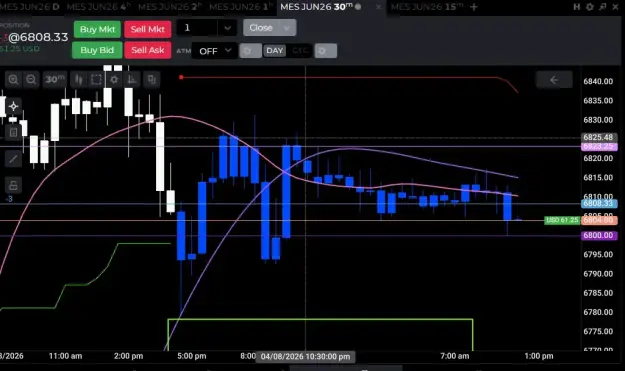Click the 5:00 pm time axis label
The image size is (625, 371).
pyautogui.click(x=192, y=356)
